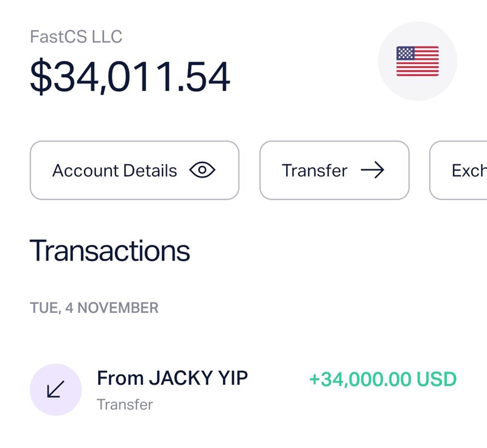Click the "Exch" text at the right edge

click(x=469, y=170)
